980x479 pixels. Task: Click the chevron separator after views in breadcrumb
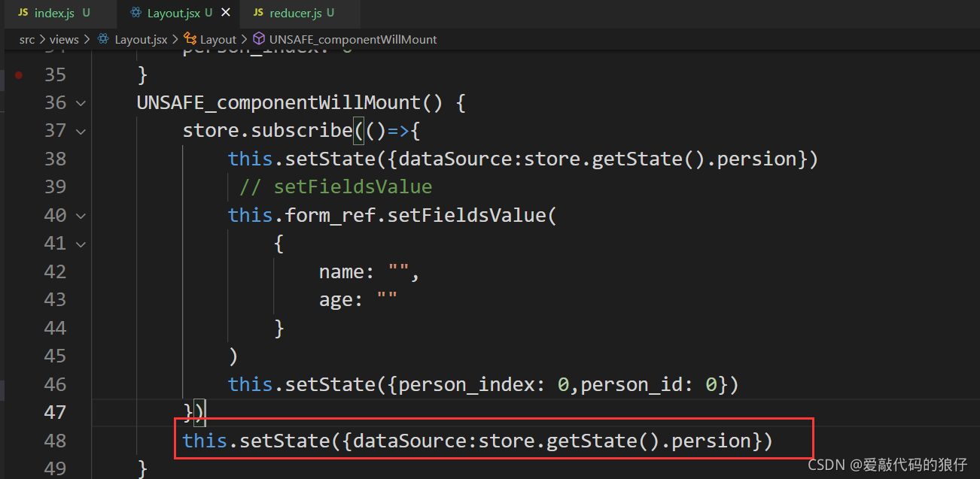coord(86,39)
